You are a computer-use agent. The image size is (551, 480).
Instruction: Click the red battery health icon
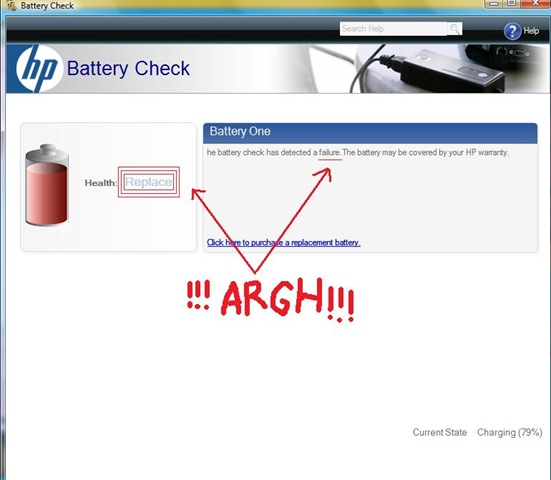(x=46, y=185)
